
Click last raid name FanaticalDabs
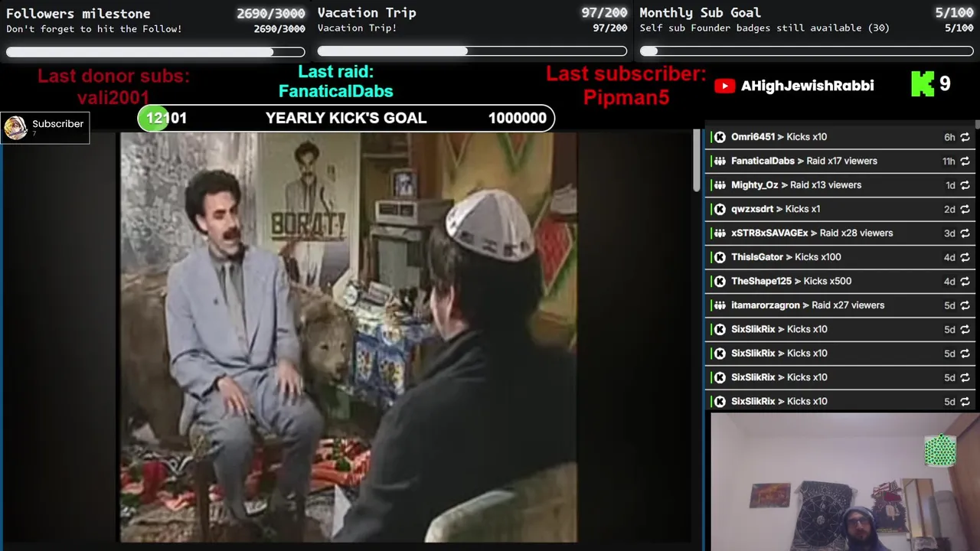335,91
